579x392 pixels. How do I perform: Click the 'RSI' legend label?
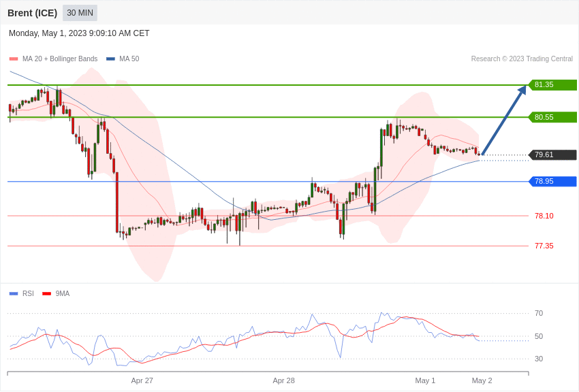28,293
